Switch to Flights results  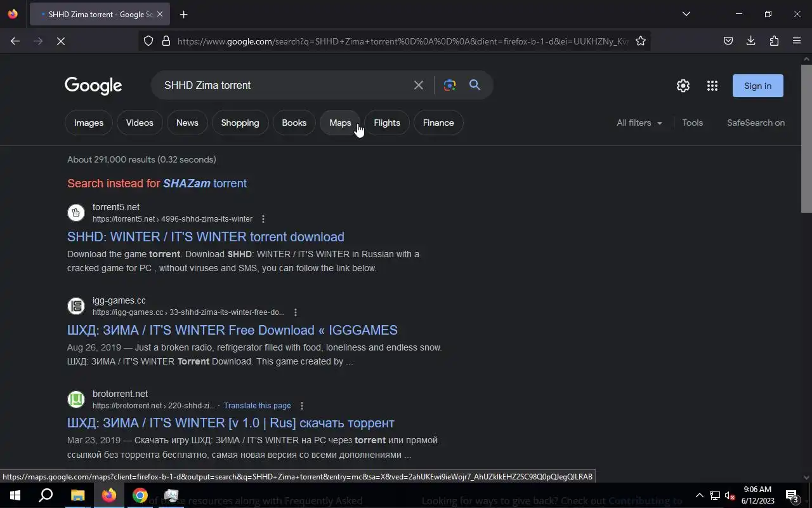point(387,123)
